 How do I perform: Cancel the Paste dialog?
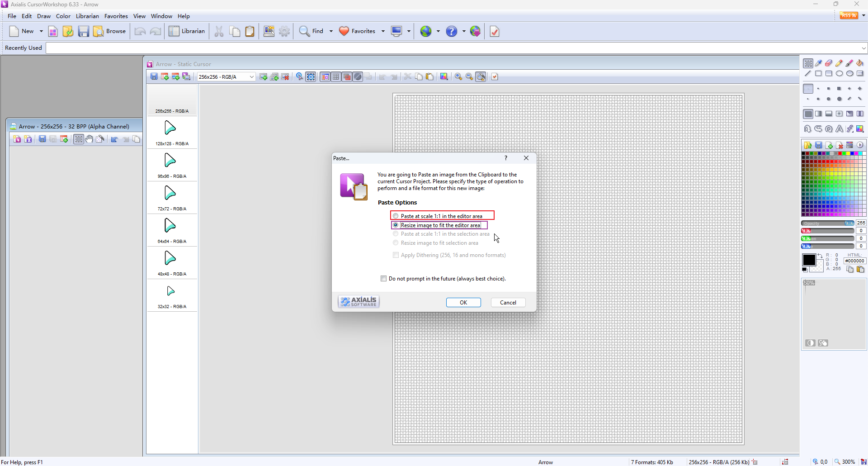(508, 303)
